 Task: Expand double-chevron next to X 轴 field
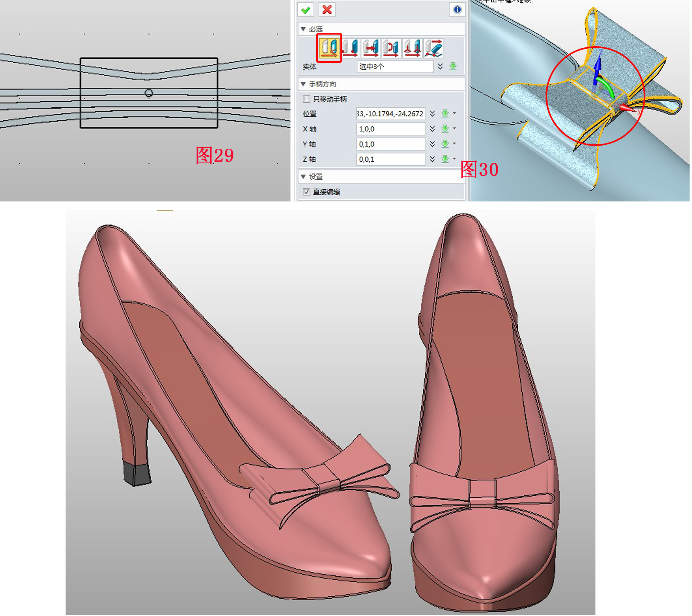[x=432, y=129]
